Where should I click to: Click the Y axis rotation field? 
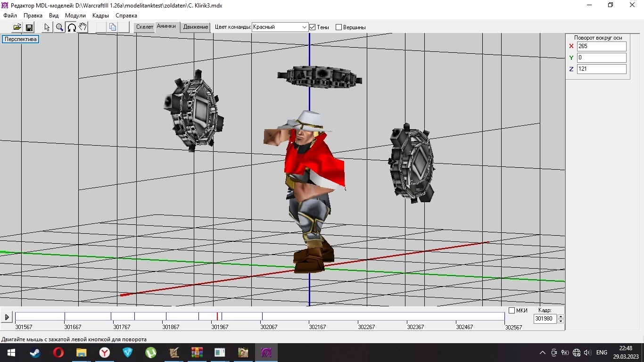[x=602, y=58]
